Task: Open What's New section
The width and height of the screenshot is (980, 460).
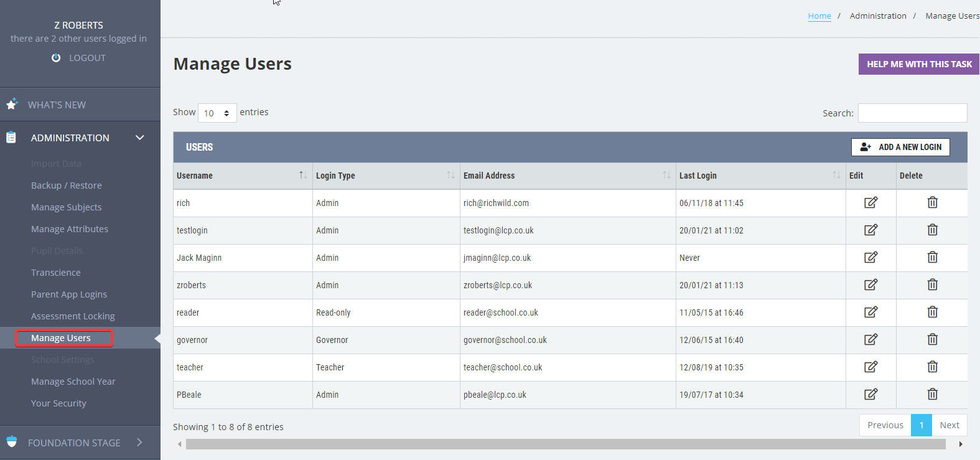Action: (57, 105)
